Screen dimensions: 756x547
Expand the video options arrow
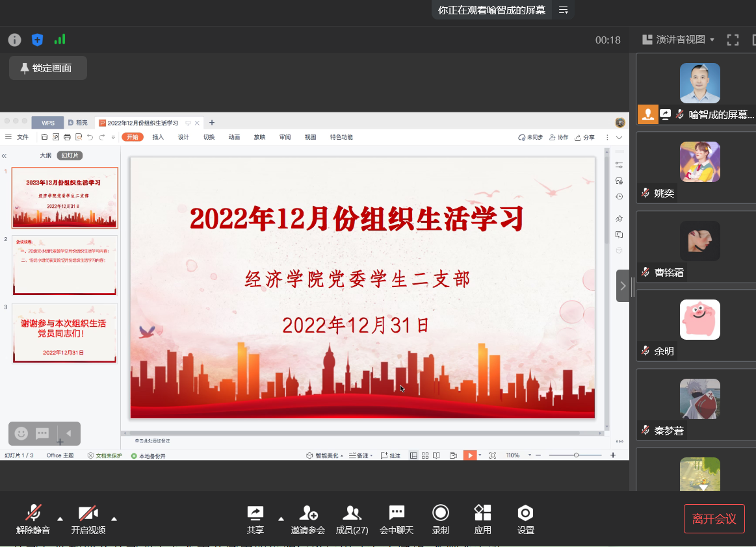[114, 518]
